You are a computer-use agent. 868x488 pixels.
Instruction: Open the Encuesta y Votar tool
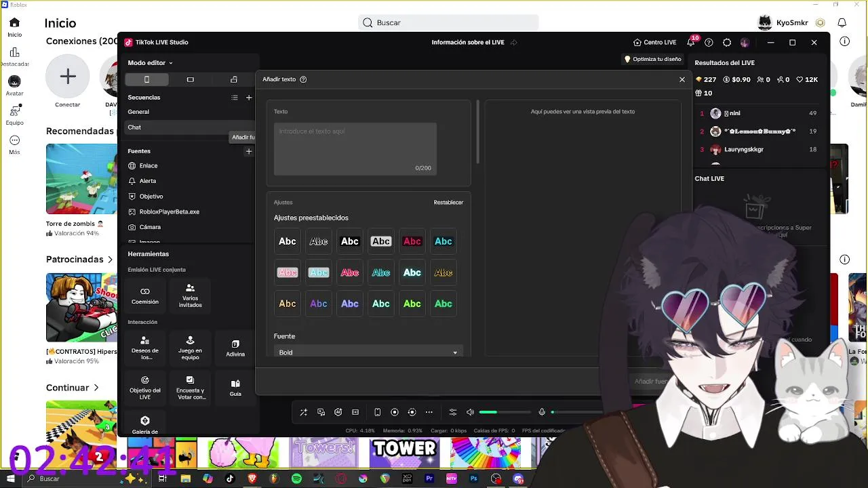coord(190,388)
